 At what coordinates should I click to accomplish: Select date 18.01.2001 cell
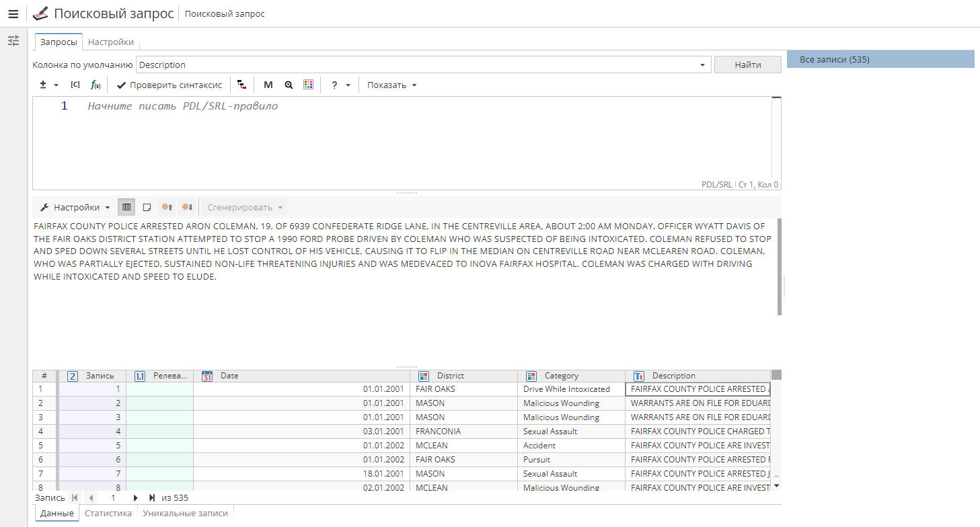(x=301, y=474)
